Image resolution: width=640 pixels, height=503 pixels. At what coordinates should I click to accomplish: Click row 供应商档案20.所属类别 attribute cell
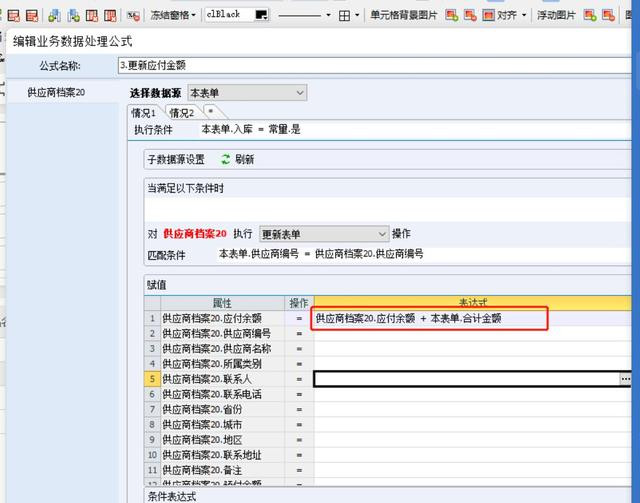point(222,364)
